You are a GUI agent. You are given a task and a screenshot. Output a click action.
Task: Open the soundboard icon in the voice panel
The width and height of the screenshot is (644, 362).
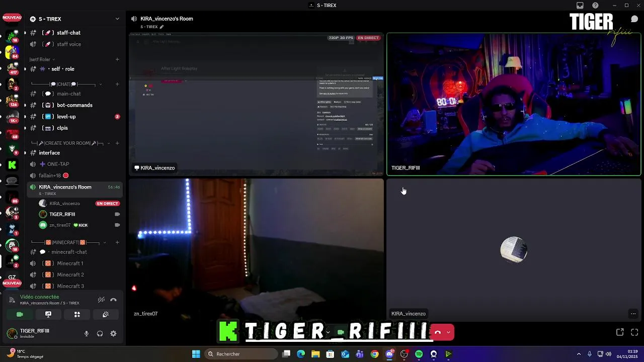[106, 314]
